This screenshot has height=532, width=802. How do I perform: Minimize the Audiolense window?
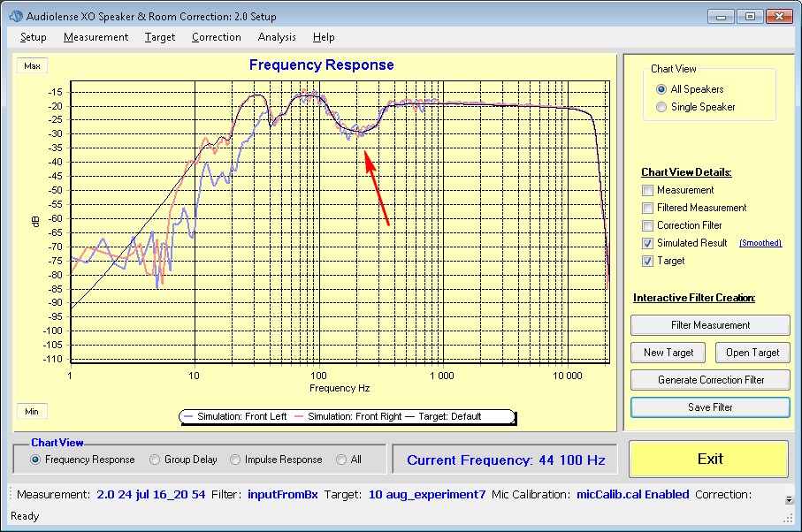pyautogui.click(x=722, y=17)
